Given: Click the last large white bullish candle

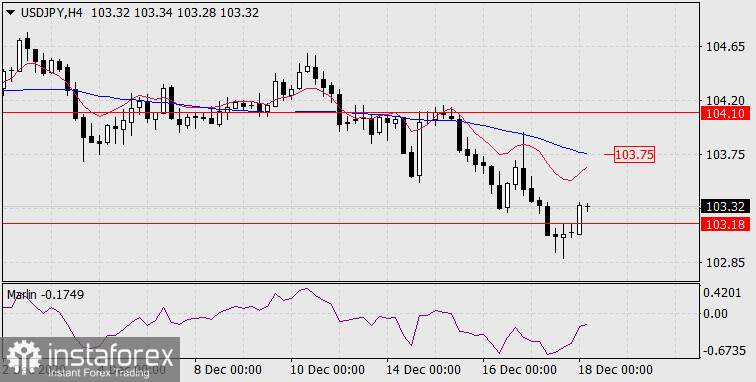Looking at the screenshot, I should pos(580,219).
